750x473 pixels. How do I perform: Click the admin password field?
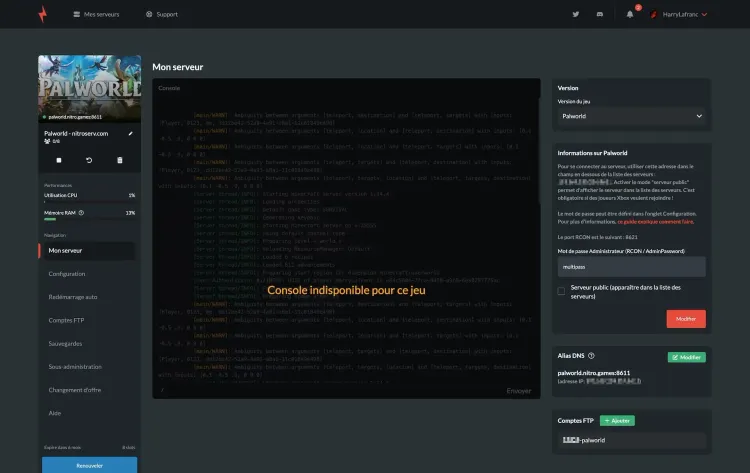pyautogui.click(x=631, y=267)
